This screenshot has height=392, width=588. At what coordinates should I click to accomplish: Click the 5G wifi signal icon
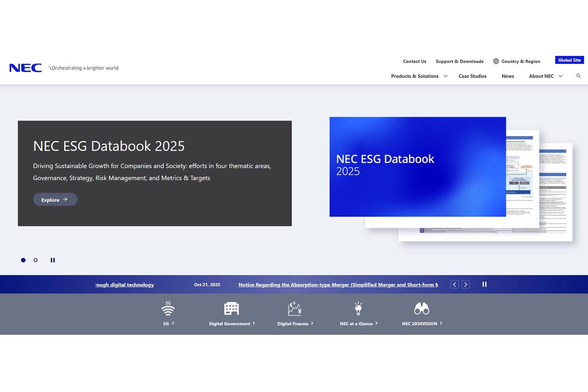pos(168,309)
